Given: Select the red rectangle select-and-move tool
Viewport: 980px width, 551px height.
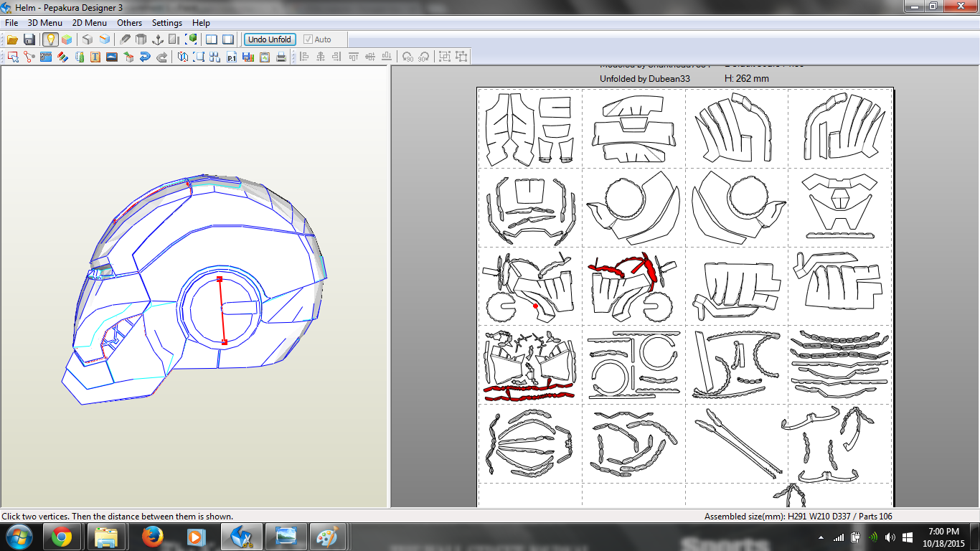Looking at the screenshot, I should click(13, 57).
